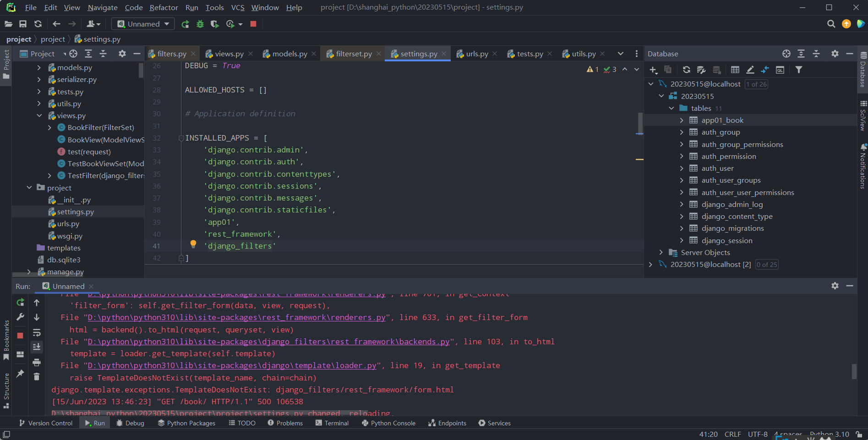Toggle the Notifications tool window

coord(863,166)
